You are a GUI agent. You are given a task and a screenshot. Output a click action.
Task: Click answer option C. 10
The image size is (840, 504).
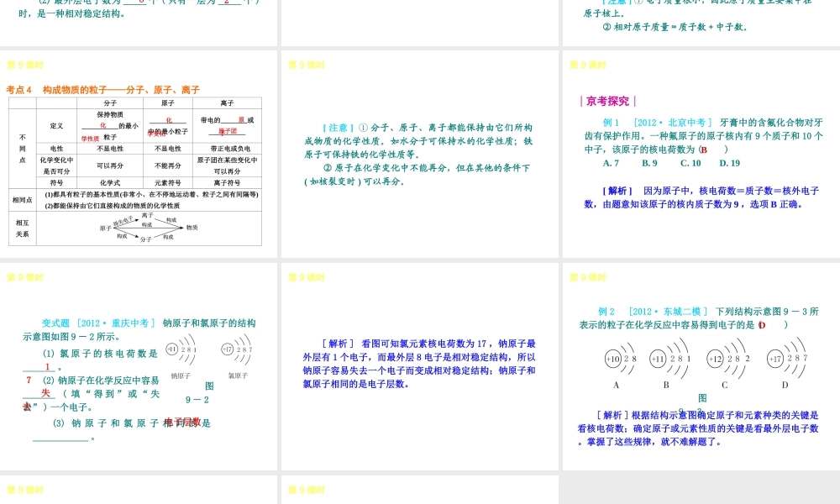(x=690, y=163)
